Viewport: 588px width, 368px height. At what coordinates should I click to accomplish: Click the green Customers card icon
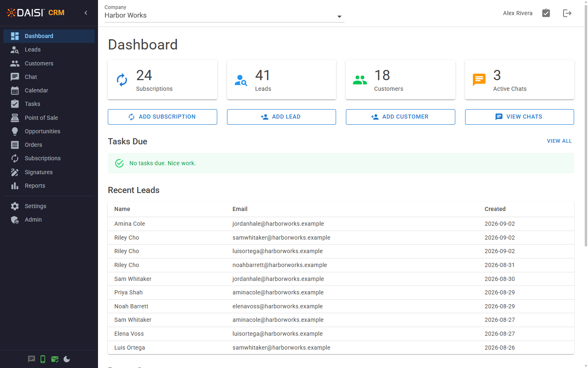pos(360,80)
